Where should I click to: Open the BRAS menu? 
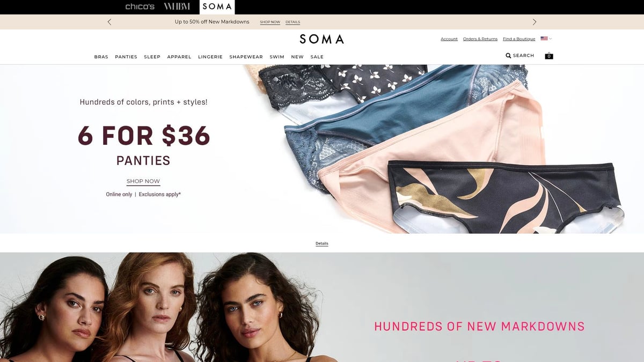(101, 57)
